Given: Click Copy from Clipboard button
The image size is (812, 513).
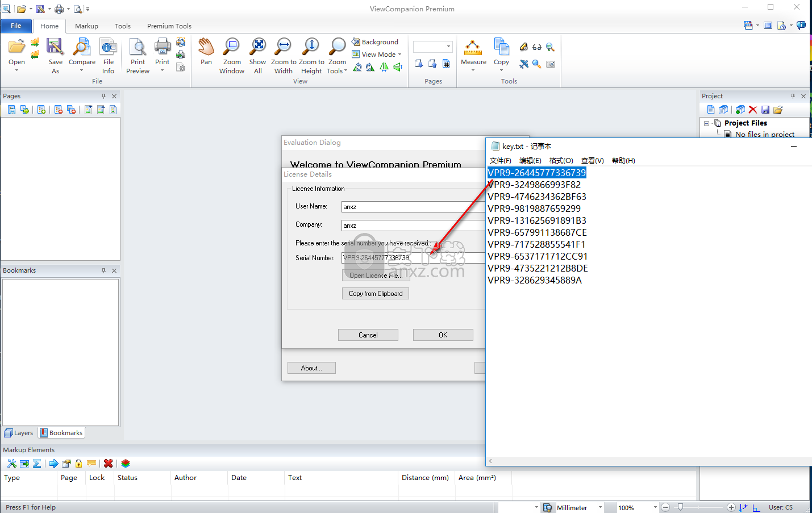Looking at the screenshot, I should 376,294.
